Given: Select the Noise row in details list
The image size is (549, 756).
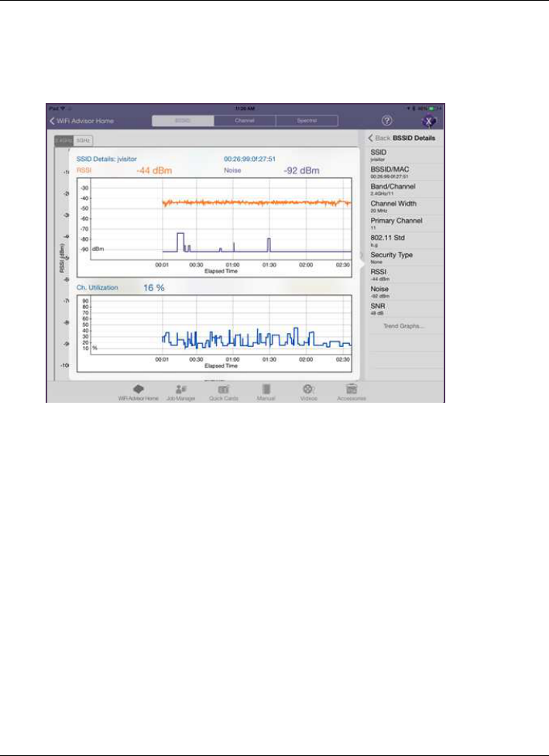Looking at the screenshot, I should (x=405, y=292).
